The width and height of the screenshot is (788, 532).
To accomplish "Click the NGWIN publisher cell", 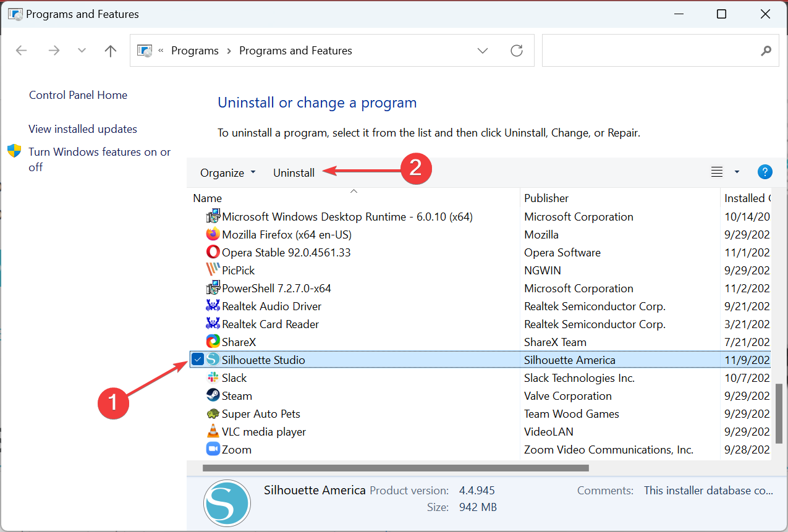I will click(x=544, y=271).
